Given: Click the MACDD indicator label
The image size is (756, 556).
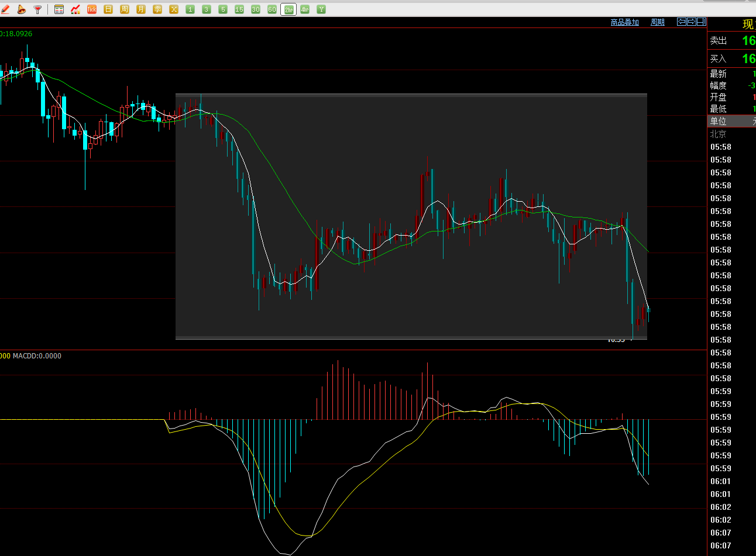Looking at the screenshot, I should (x=37, y=355).
